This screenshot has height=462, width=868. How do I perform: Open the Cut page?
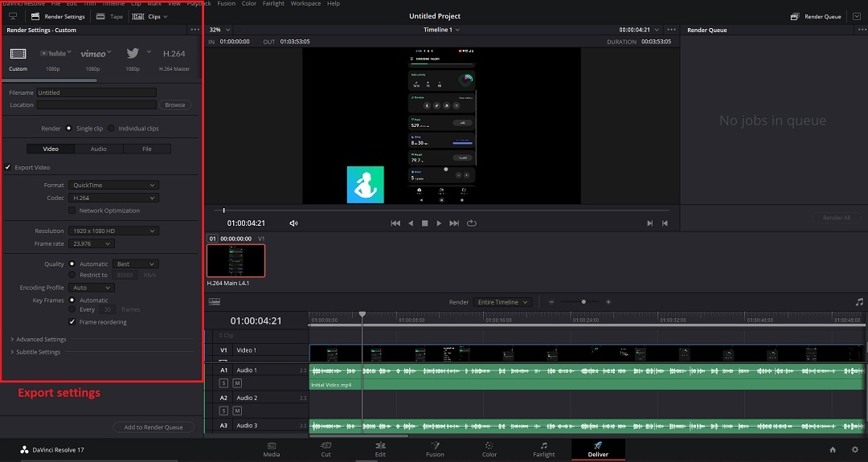pos(326,449)
